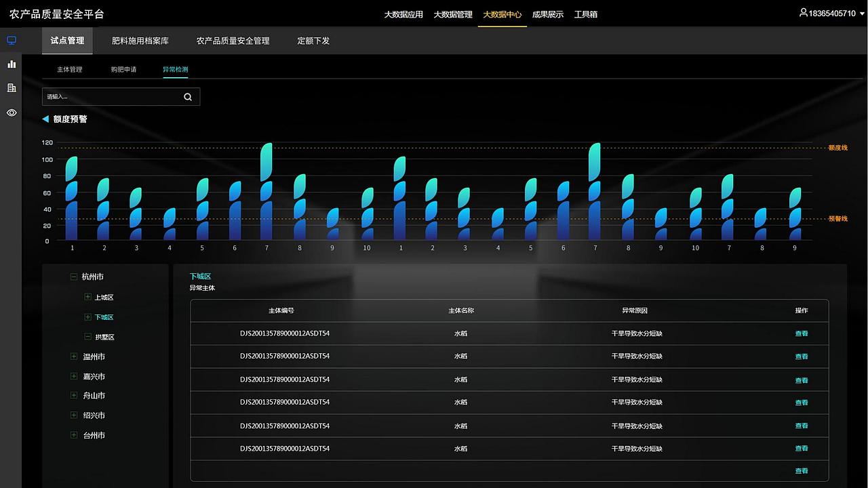Open the 大数据应用 menu
Image resolution: width=868 pixels, height=488 pixels.
[x=403, y=14]
